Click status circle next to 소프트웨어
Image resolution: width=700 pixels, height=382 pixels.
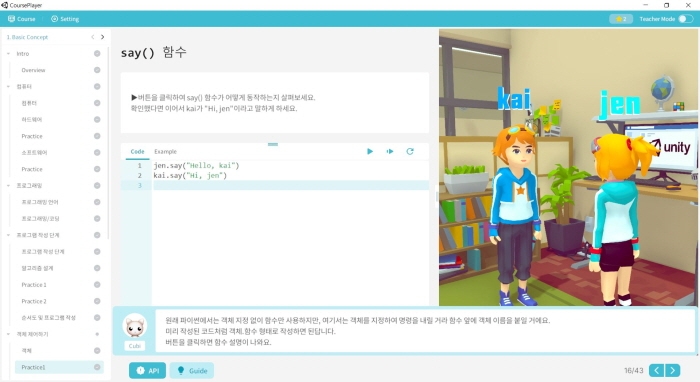pos(97,153)
